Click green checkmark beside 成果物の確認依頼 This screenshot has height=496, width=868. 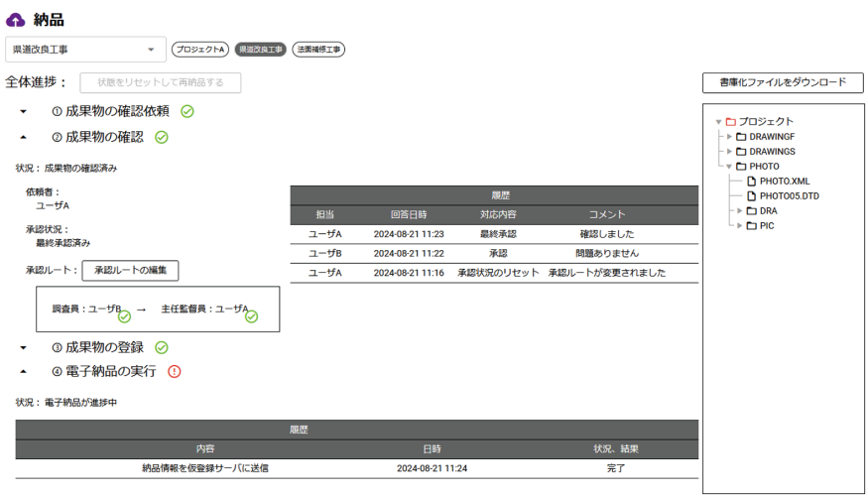point(187,111)
